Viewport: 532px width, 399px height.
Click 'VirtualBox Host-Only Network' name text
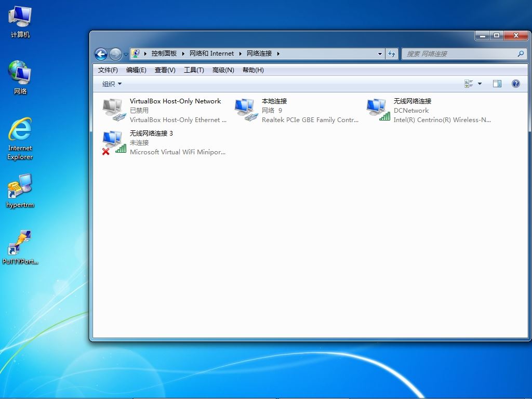(175, 101)
